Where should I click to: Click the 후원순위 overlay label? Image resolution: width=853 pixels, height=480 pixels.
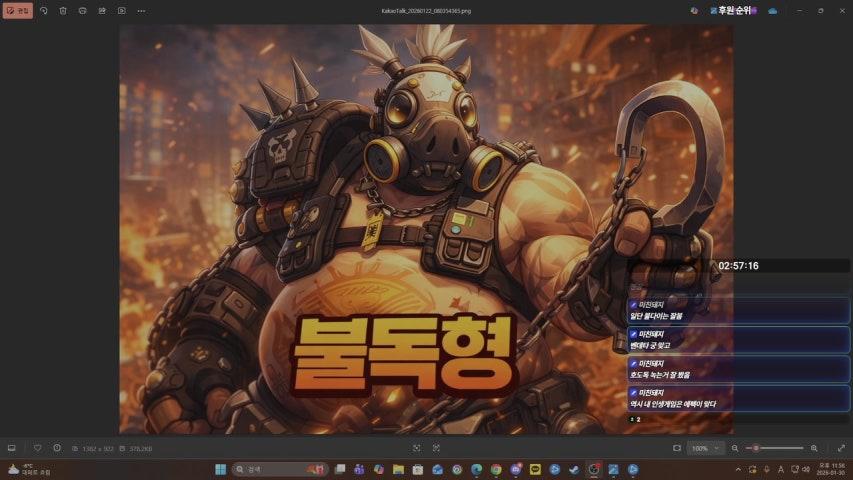pyautogui.click(x=734, y=10)
